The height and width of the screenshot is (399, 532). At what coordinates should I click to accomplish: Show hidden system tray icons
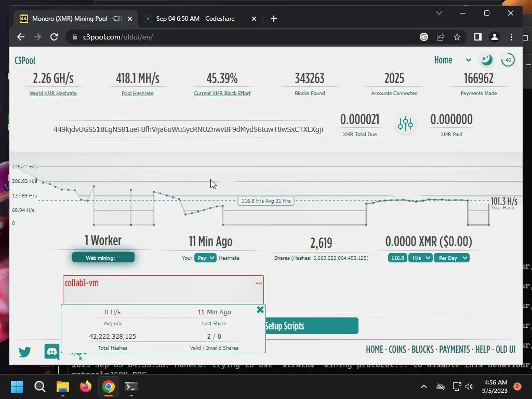[x=424, y=387]
